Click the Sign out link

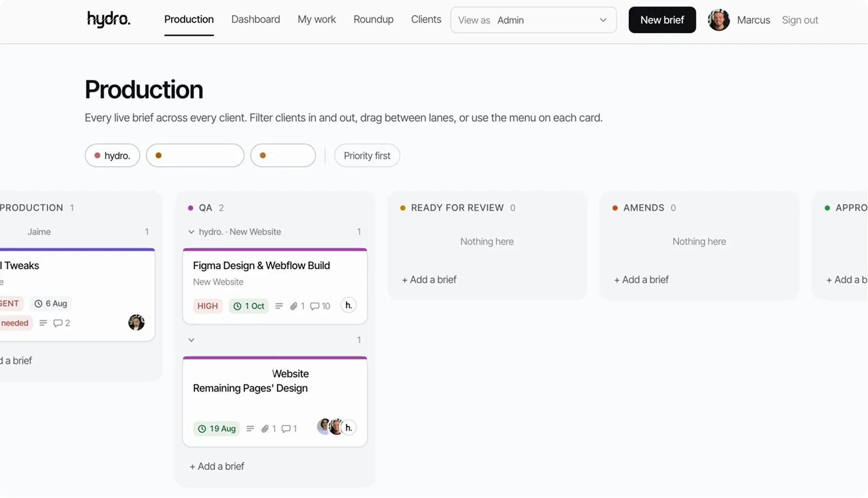click(800, 20)
